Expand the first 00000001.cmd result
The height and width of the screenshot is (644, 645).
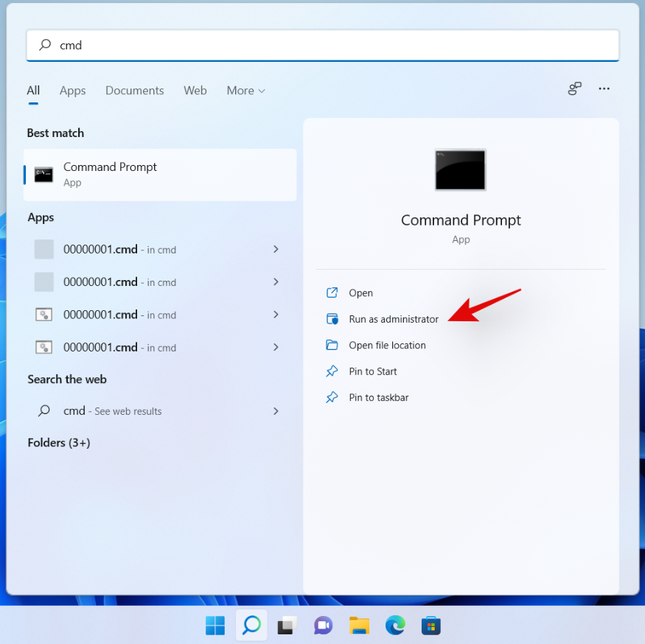pyautogui.click(x=275, y=249)
